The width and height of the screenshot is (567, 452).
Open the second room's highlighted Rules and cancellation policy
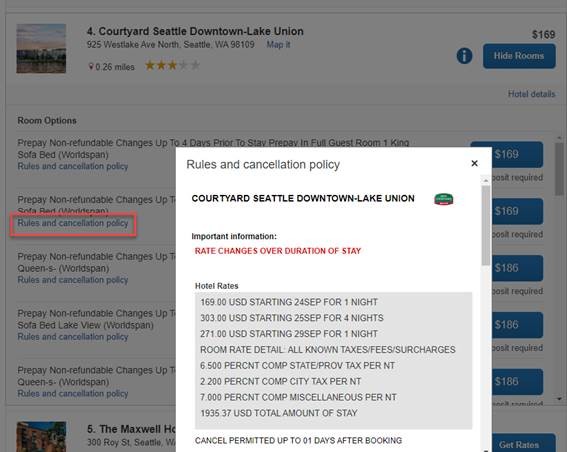point(73,223)
